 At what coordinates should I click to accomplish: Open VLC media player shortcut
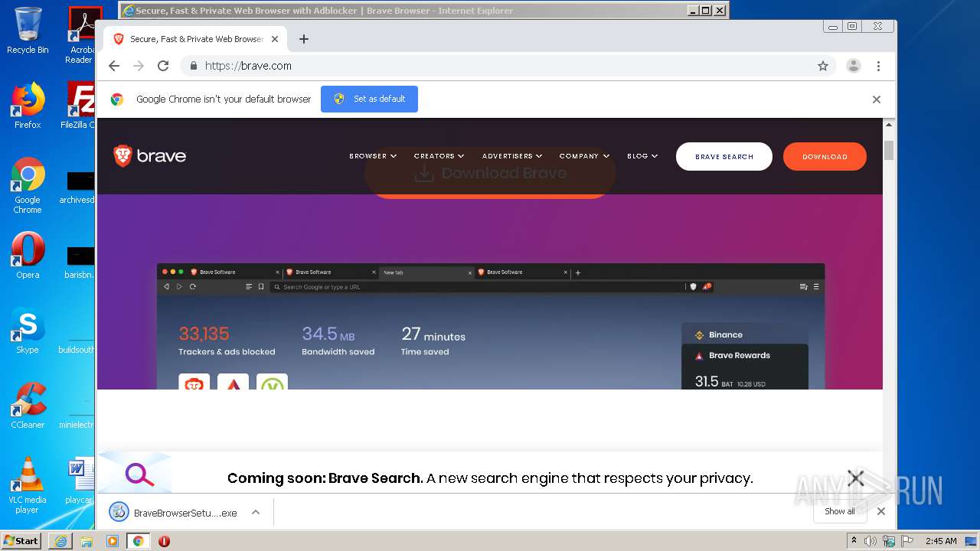(x=28, y=485)
